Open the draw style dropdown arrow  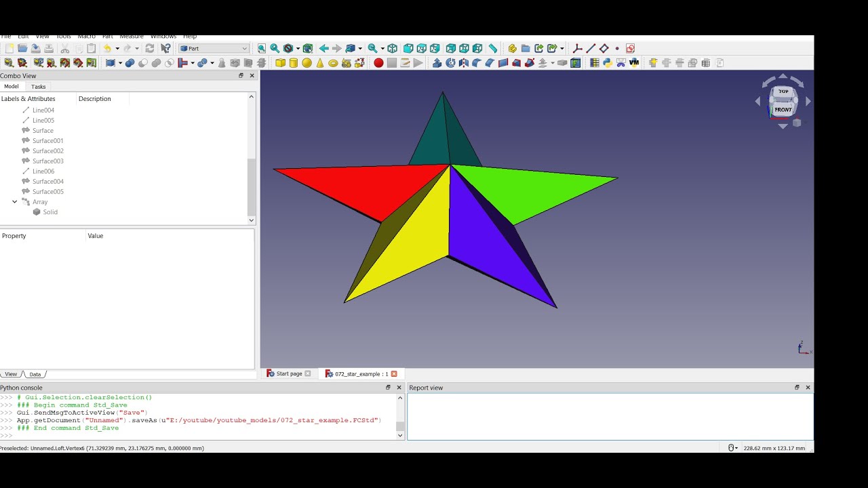click(297, 48)
